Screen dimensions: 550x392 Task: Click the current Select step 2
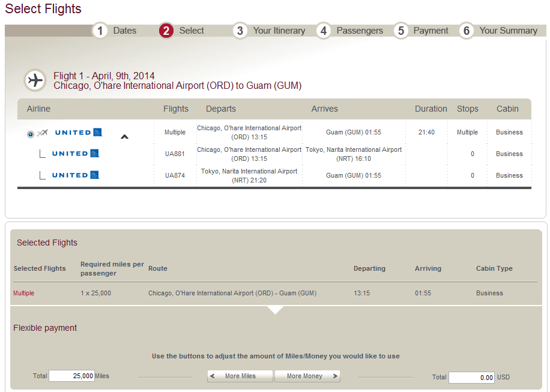pos(191,31)
